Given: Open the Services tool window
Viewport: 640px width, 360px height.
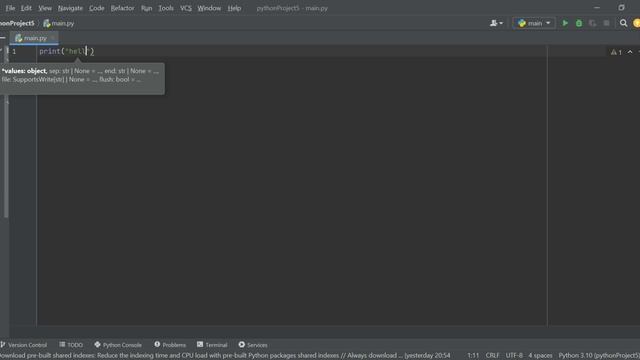Looking at the screenshot, I should 253,345.
